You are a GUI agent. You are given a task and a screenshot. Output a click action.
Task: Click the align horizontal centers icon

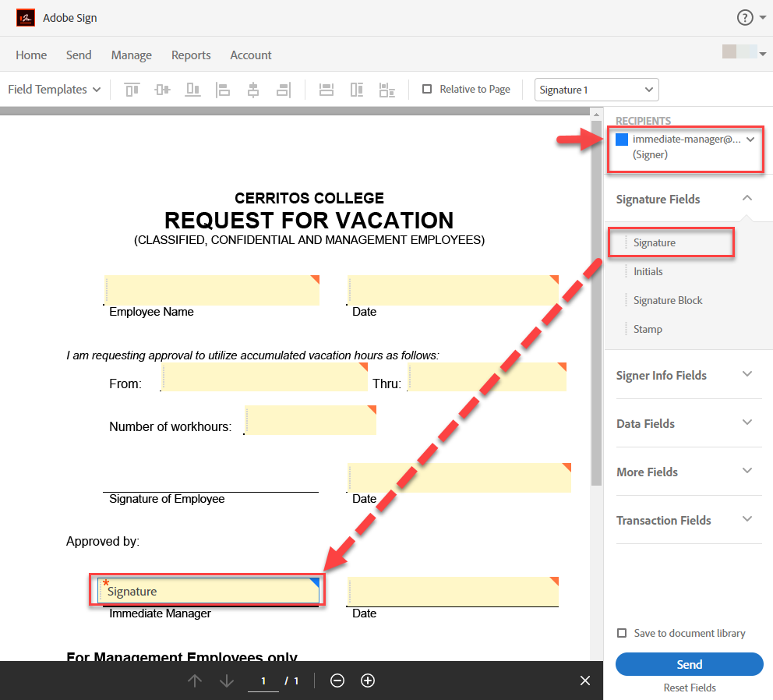click(253, 90)
